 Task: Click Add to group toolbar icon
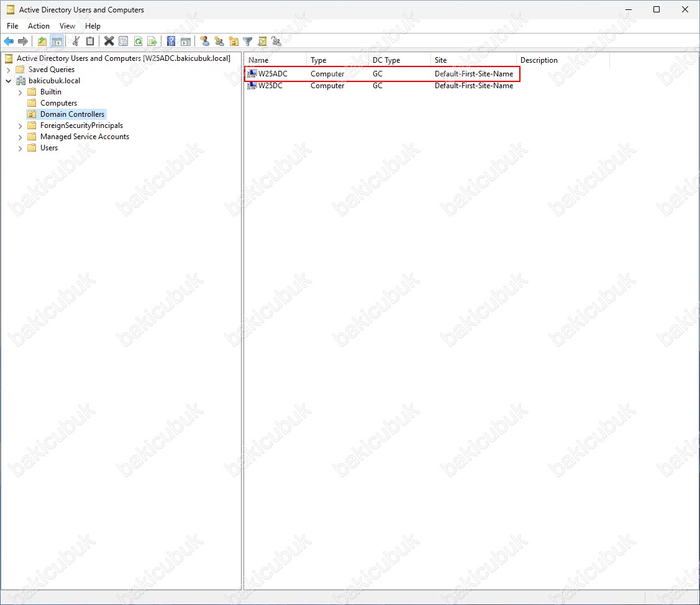tap(276, 42)
